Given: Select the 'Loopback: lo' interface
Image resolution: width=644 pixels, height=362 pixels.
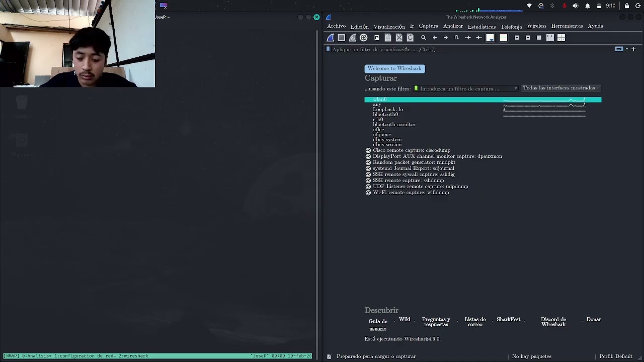Looking at the screenshot, I should tap(482, 110).
